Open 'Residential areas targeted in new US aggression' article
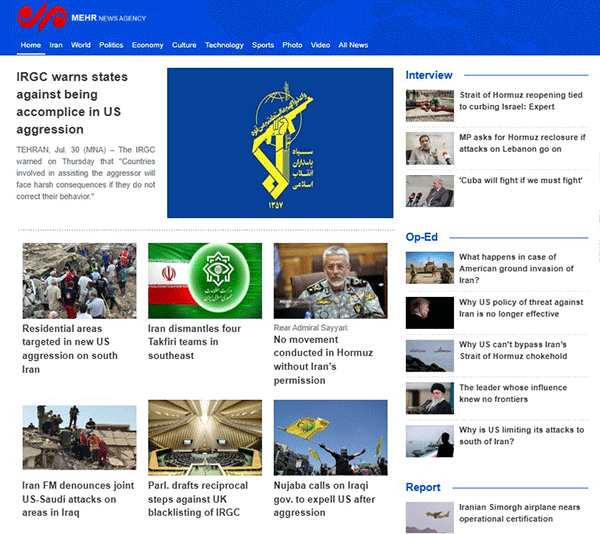 [70, 349]
